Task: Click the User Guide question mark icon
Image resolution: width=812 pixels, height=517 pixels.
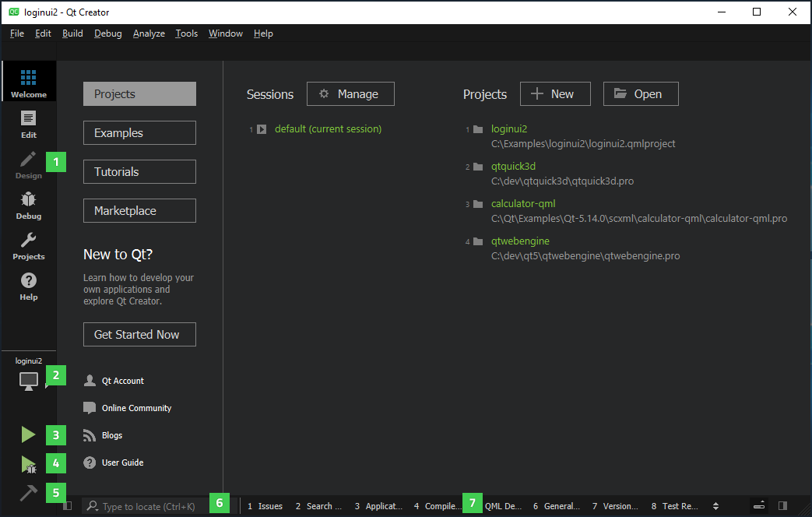Action: [x=90, y=462]
